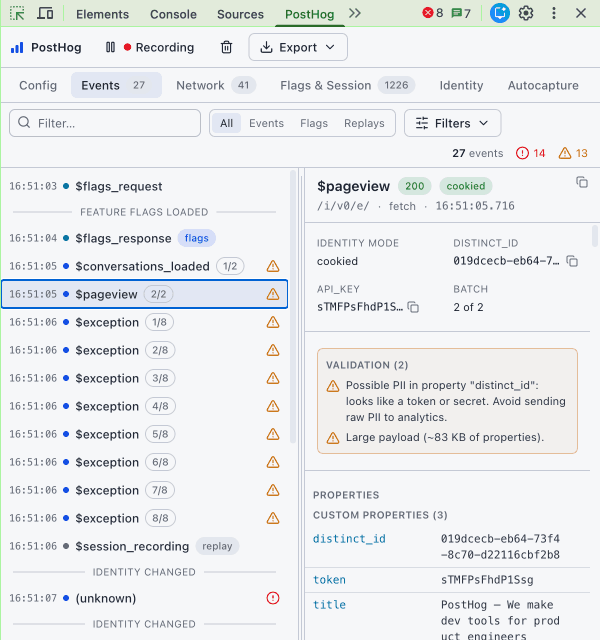Select the Flags segment filter
This screenshot has width=600, height=640.
314,123
